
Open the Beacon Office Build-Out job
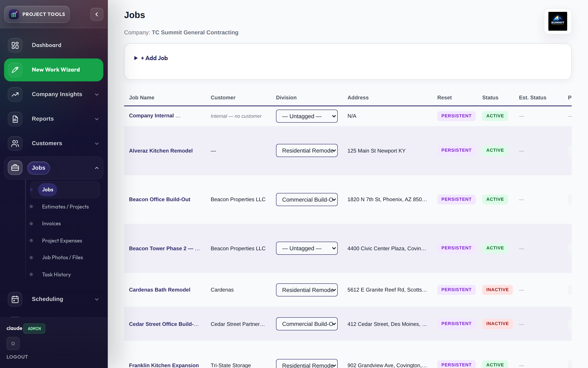tap(160, 199)
